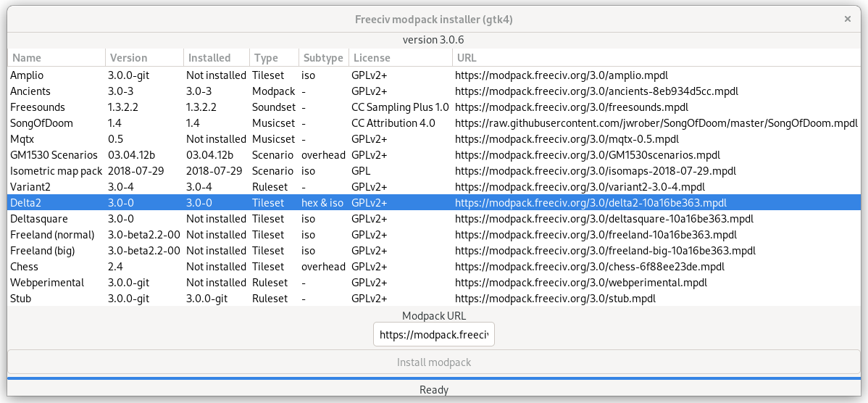Close the modpack installer window
The height and width of the screenshot is (403, 868).
point(847,20)
